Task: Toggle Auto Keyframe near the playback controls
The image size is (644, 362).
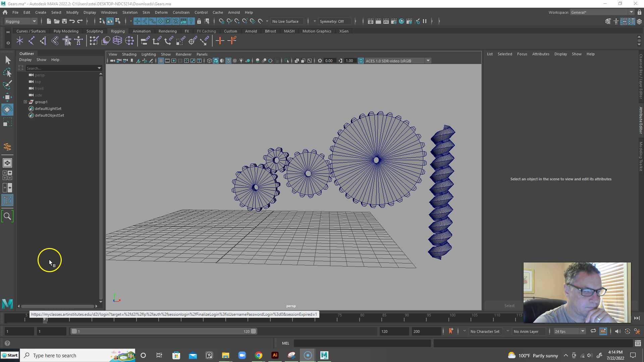Action: [451, 331]
